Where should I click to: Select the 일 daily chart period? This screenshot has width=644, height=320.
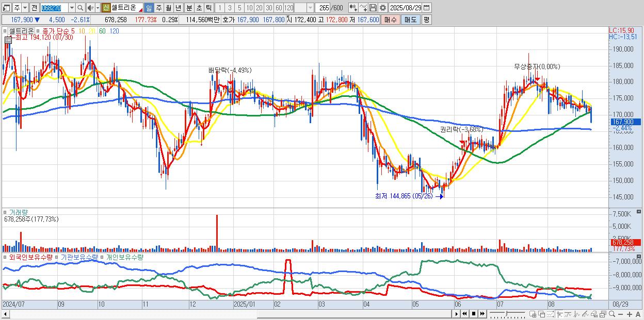149,8
